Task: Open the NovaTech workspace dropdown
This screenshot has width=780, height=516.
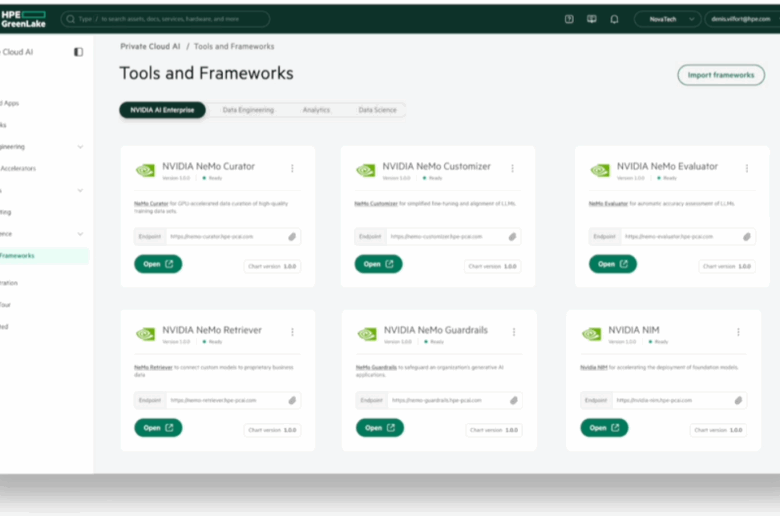Action: pos(668,19)
